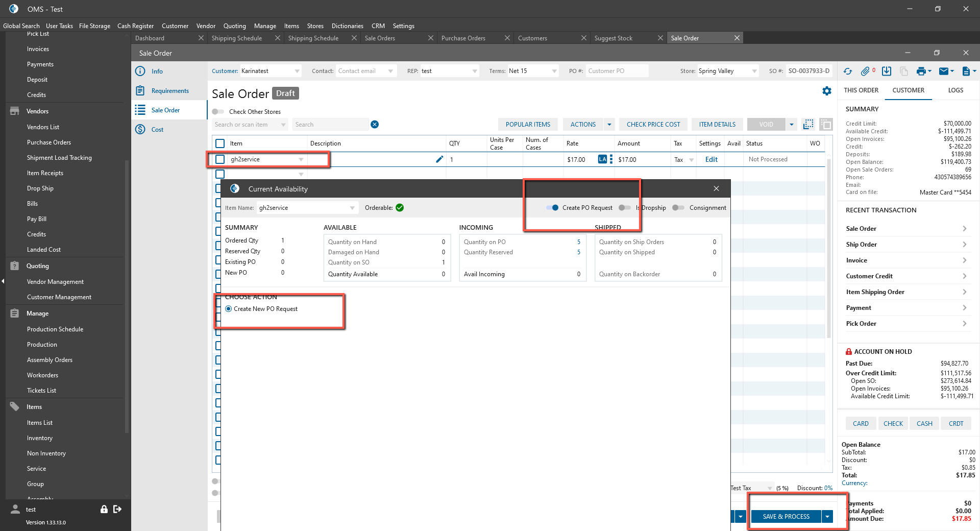Open the Dictionaries menu
This screenshot has height=531, width=980.
point(348,26)
